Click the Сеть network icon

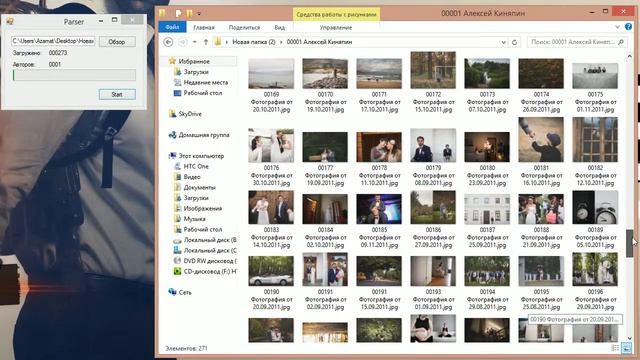point(172,292)
